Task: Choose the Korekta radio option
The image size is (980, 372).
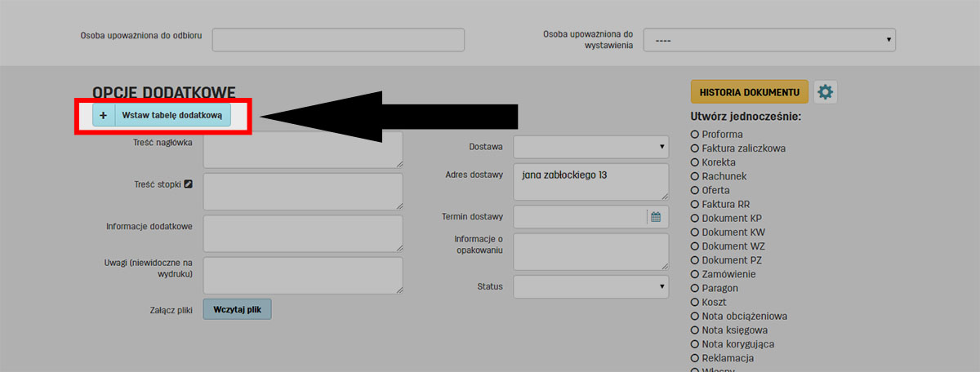Action: pyautogui.click(x=695, y=162)
